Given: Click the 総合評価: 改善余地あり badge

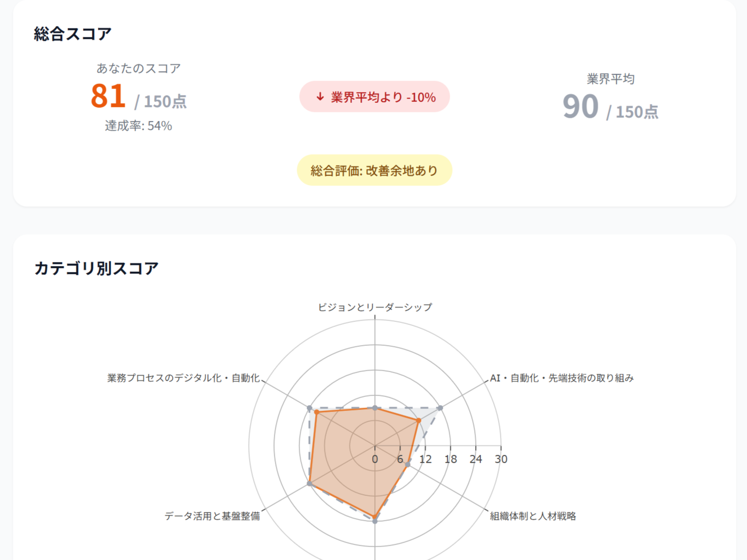Looking at the screenshot, I should point(374,170).
